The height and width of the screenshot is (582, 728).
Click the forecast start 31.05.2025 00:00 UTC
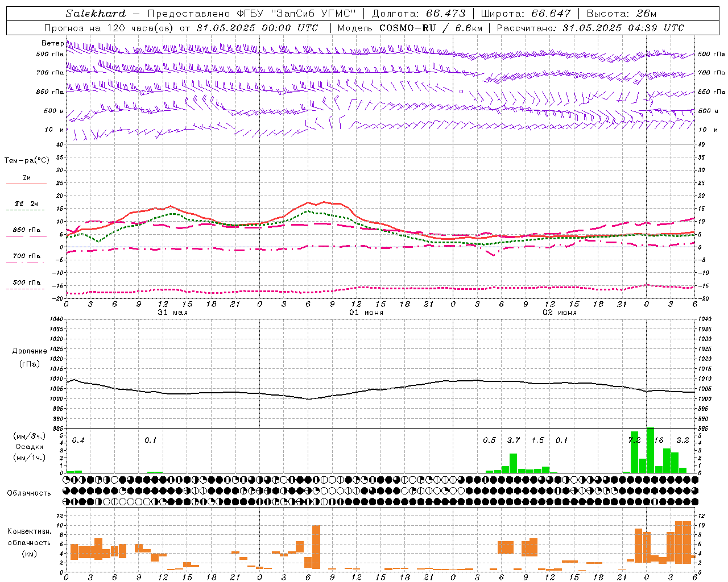[x=257, y=28]
